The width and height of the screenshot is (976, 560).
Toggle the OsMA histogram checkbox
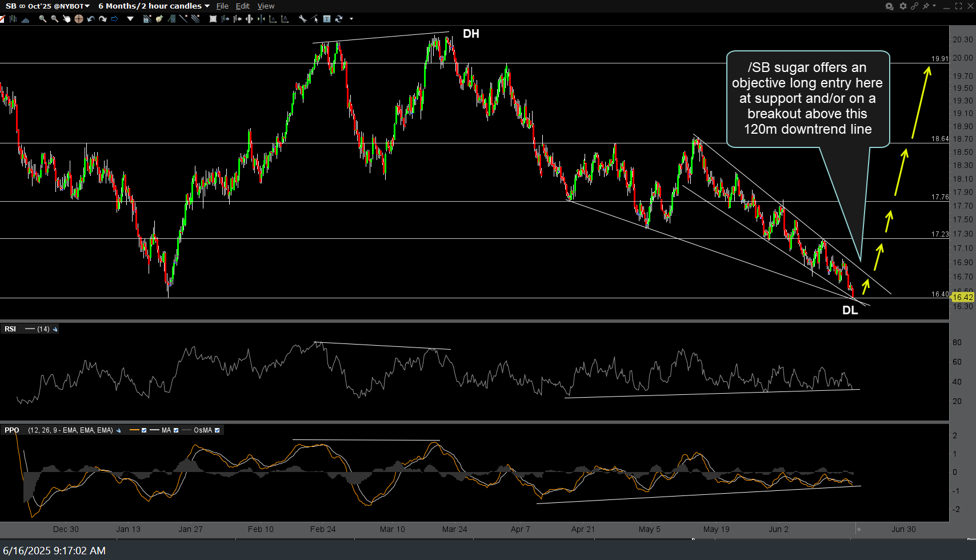[x=217, y=430]
